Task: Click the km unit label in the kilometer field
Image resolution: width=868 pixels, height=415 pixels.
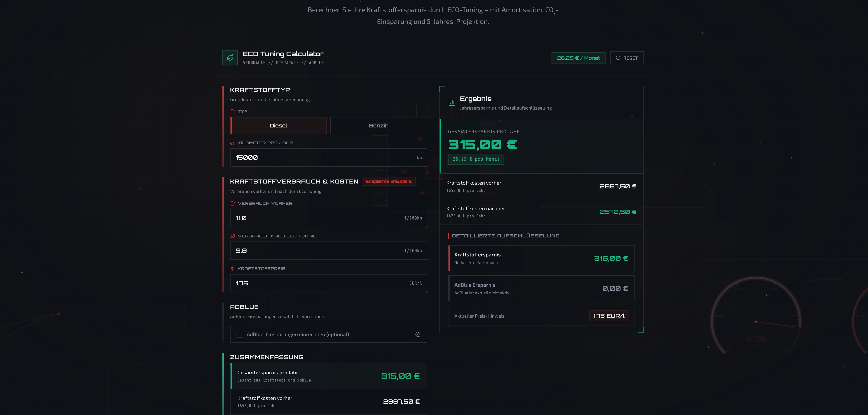Action: point(419,158)
